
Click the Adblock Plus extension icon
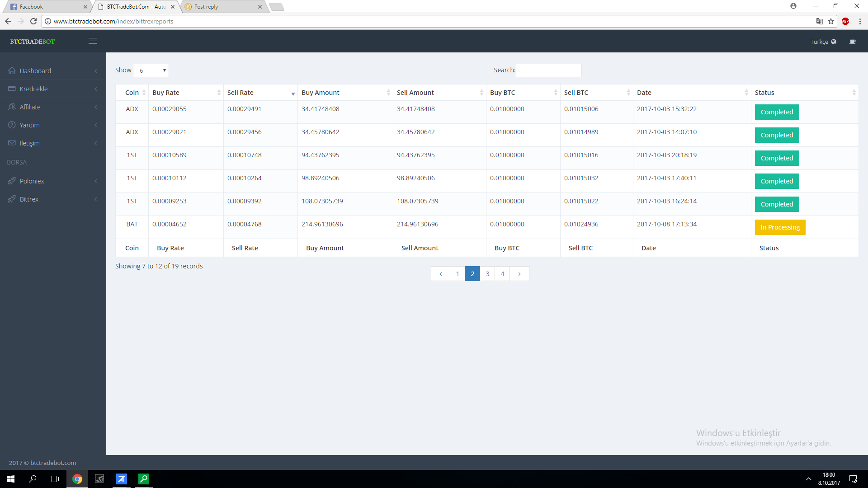[845, 21]
